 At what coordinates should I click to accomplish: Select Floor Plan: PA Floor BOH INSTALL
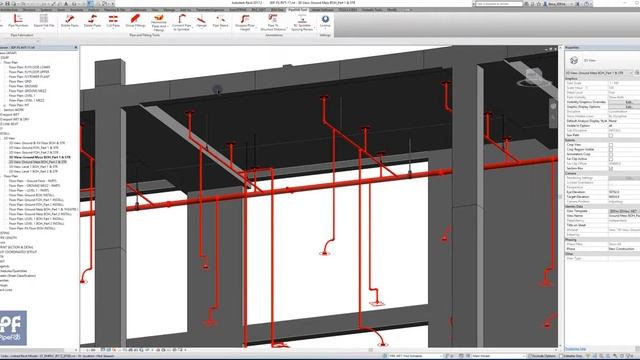32,229
